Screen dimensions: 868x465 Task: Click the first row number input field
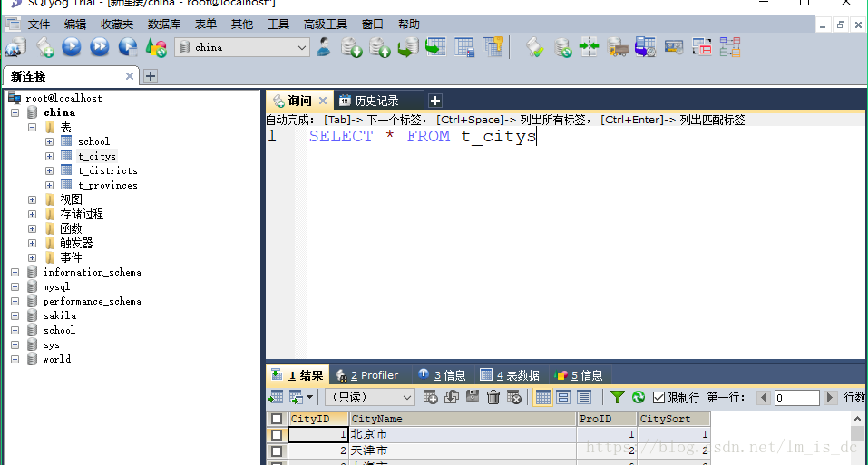click(796, 398)
